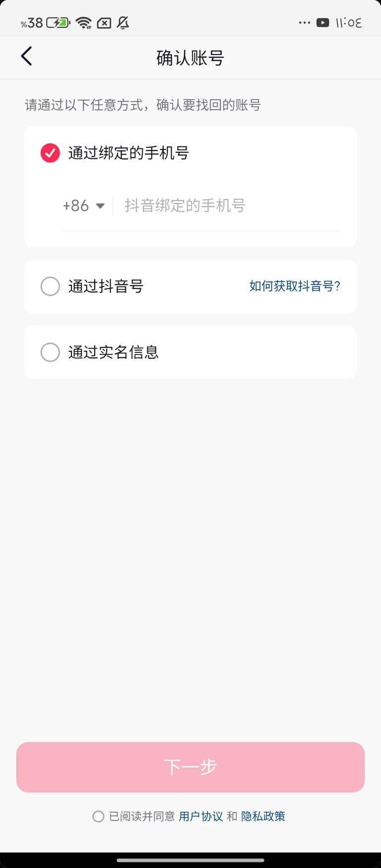Select the Douyin ID option
Screen dimensions: 381x868
pos(50,286)
